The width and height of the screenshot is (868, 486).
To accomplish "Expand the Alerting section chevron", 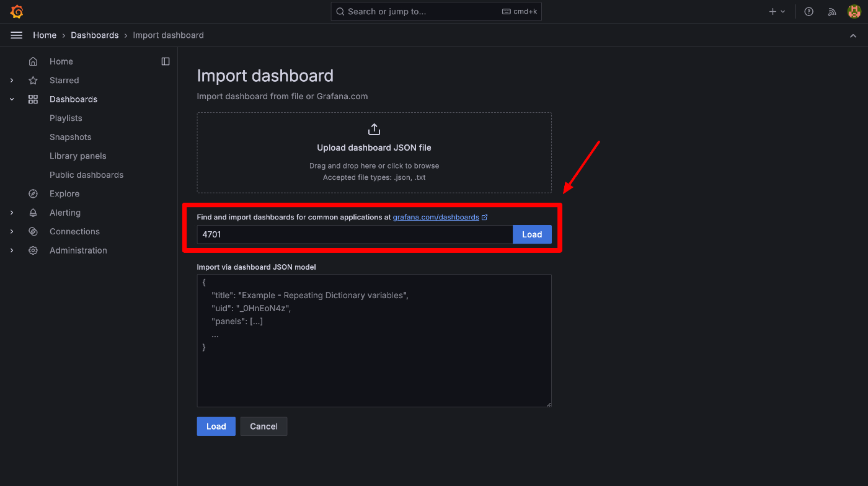I will click(12, 213).
